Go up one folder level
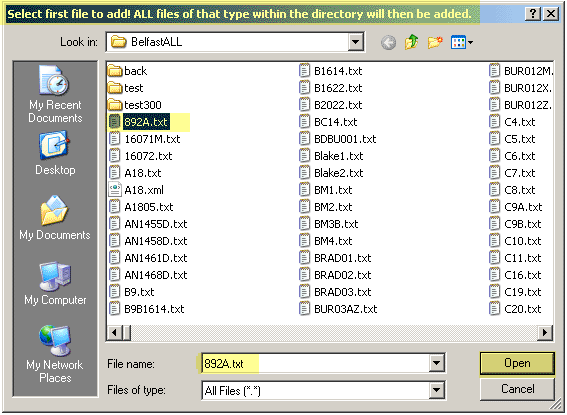The image size is (567, 415). click(412, 42)
